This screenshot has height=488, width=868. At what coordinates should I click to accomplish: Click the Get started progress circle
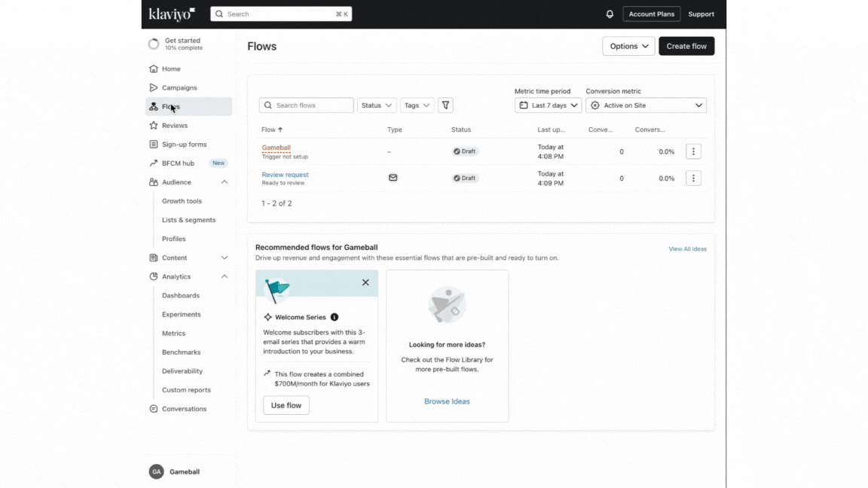pos(154,44)
